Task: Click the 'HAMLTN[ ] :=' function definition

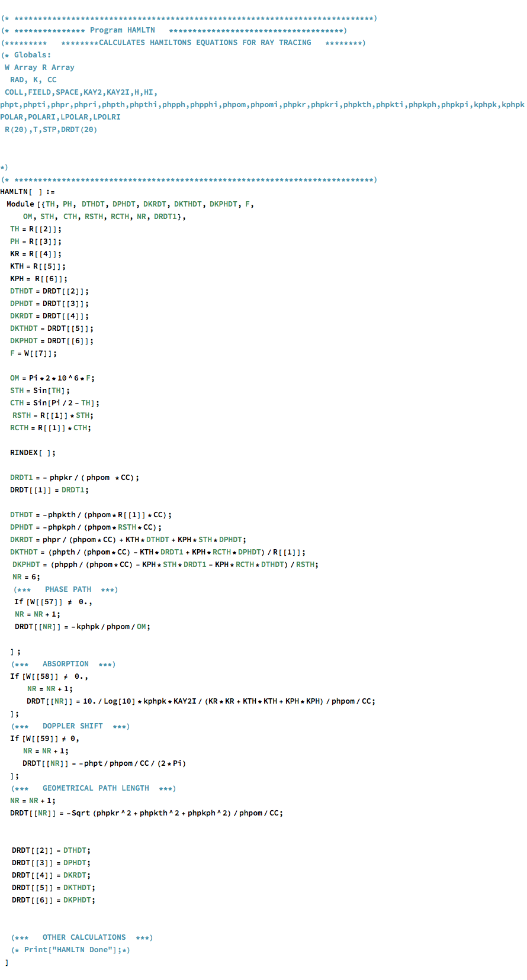Action: coord(28,192)
